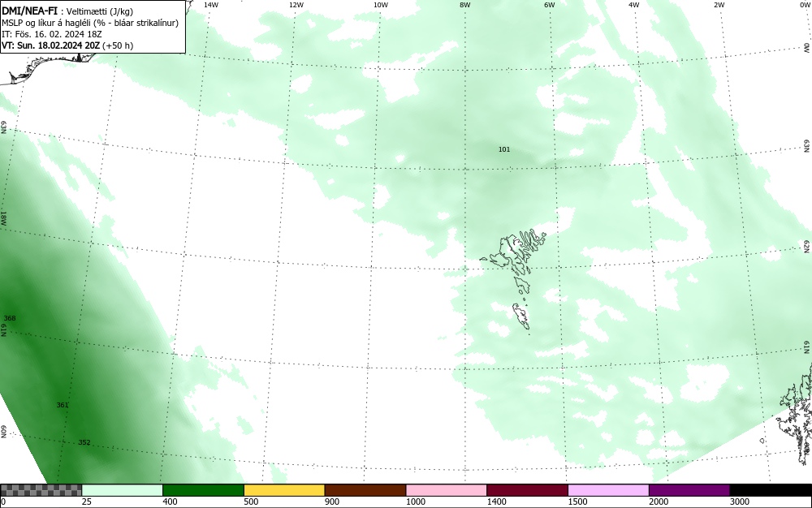The height and width of the screenshot is (508, 812).
Task: Click the DMI/NEA-FI title text
Action: pyautogui.click(x=29, y=11)
